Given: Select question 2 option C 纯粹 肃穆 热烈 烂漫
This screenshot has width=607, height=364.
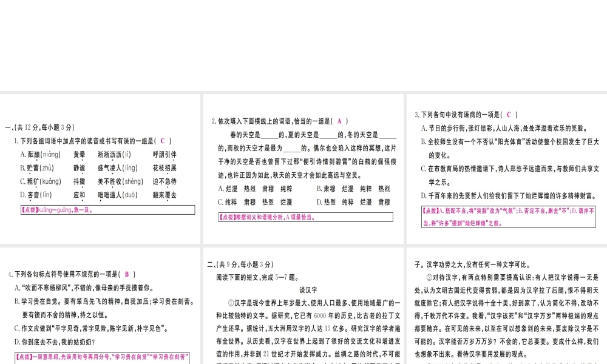Looking at the screenshot, I should (256, 202).
